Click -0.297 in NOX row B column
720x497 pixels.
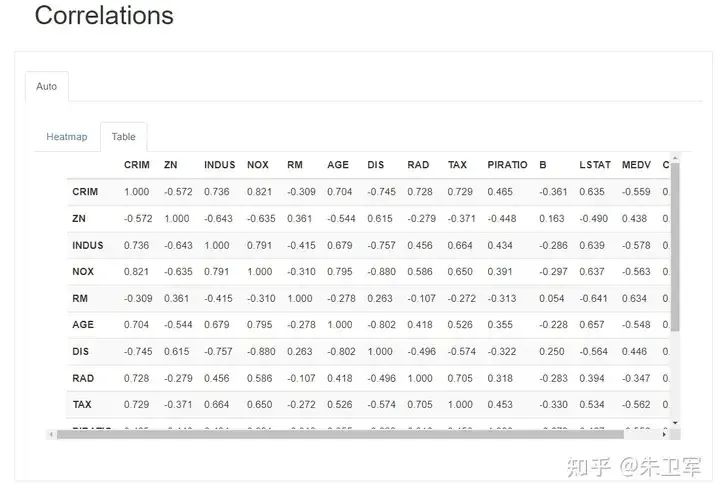click(553, 271)
